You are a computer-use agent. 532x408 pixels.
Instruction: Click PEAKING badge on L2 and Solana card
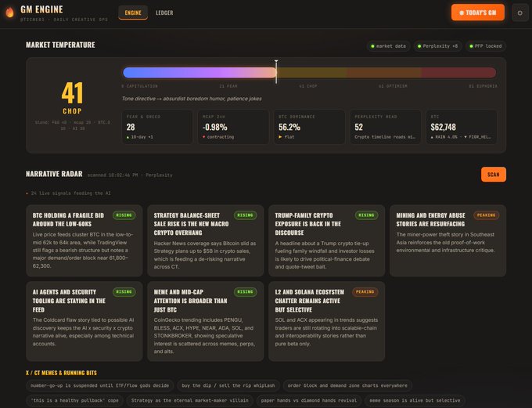tap(365, 292)
